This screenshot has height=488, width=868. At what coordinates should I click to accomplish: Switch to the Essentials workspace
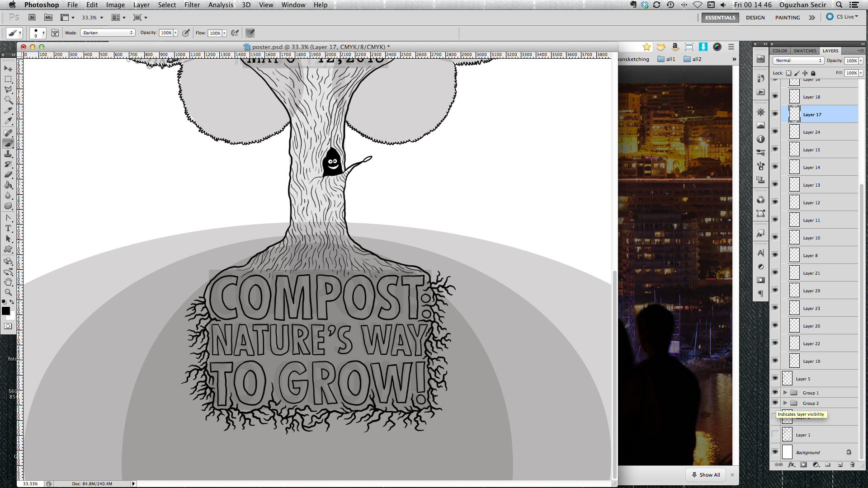[720, 18]
